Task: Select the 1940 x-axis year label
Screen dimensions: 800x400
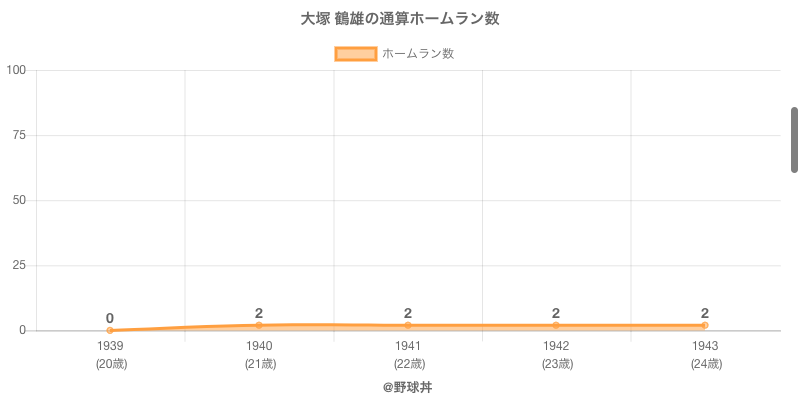Action: 259,346
